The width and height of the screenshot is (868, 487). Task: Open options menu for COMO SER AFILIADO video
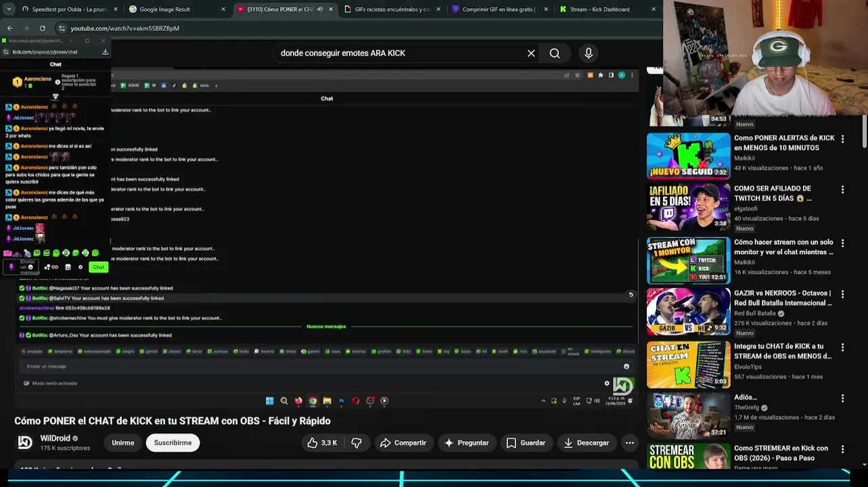tap(842, 189)
